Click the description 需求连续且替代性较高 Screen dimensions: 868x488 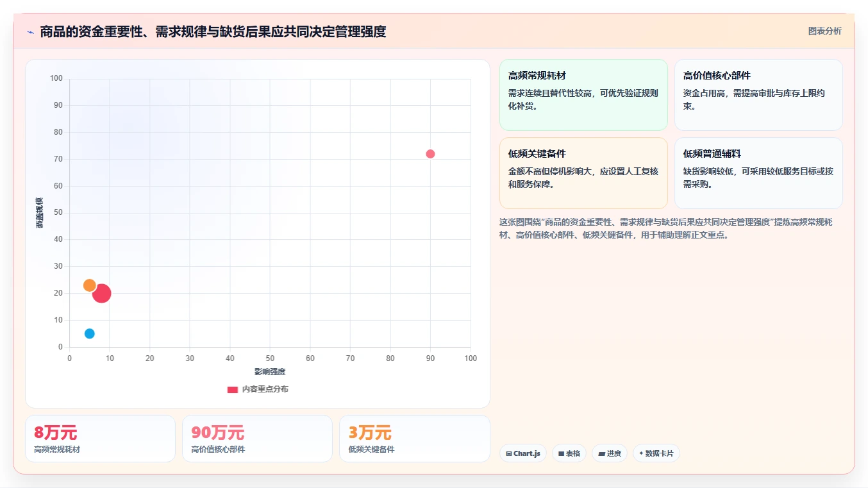[x=583, y=99]
